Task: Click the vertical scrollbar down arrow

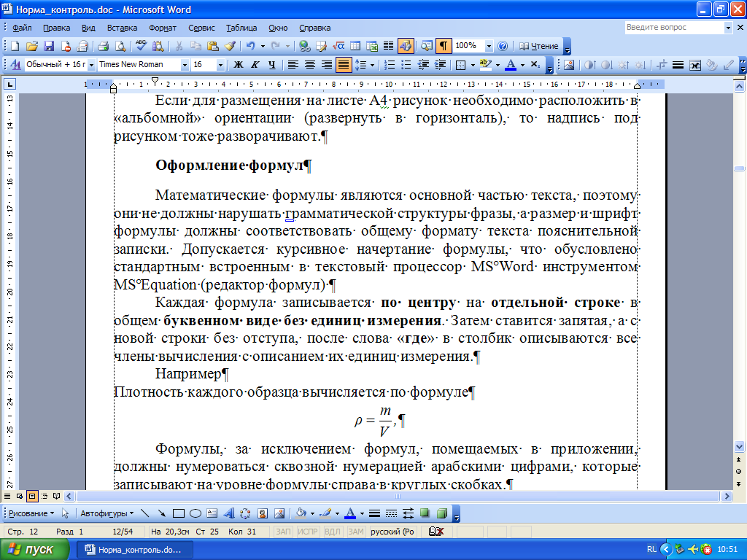Action: tap(739, 447)
